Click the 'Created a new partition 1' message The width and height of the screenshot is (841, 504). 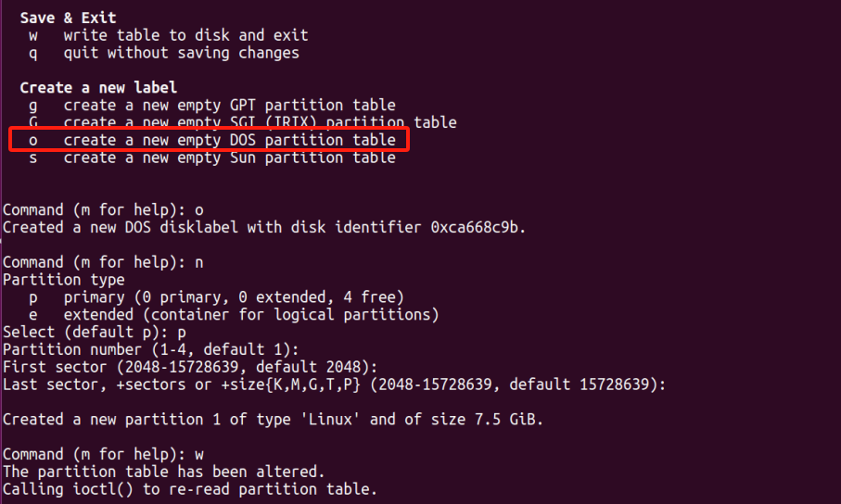coord(273,420)
